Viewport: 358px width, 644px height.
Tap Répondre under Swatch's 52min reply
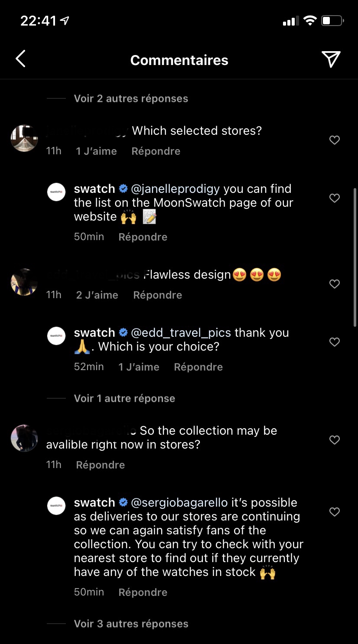(198, 367)
